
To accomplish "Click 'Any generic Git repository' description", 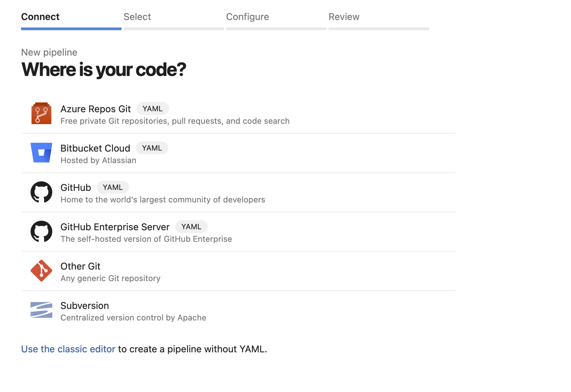I will pos(110,278).
